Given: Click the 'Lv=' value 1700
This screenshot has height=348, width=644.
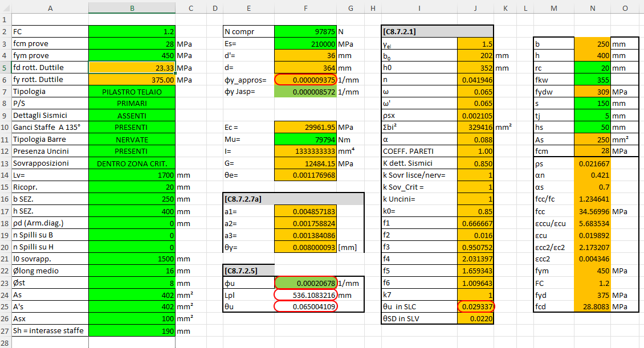Looking at the screenshot, I should (132, 175).
